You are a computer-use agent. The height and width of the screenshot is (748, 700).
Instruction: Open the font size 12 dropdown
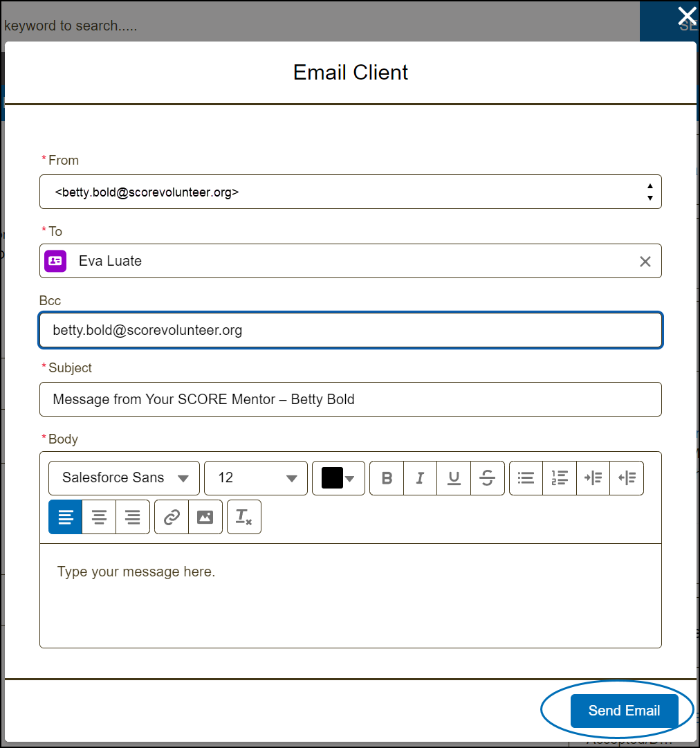point(256,478)
